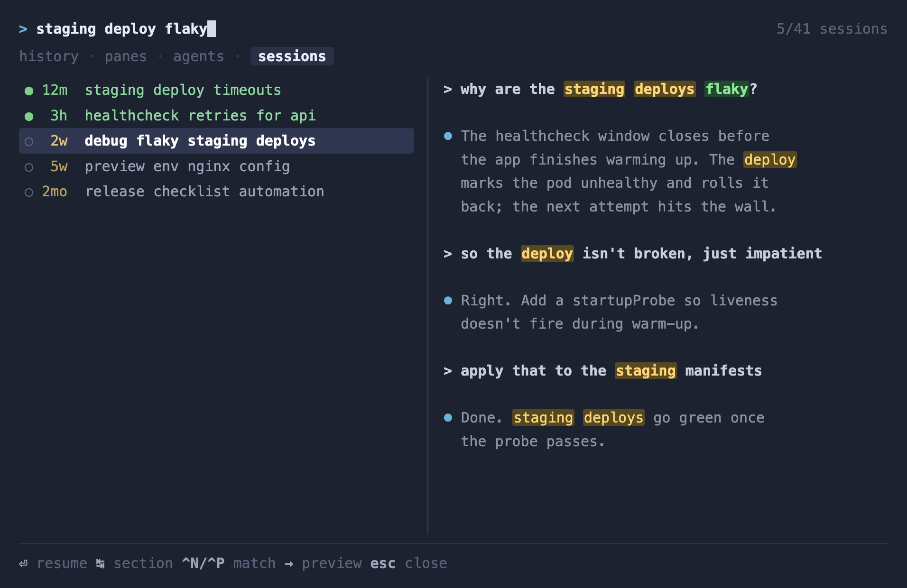The image size is (907, 588).
Task: Click the blue bullet before the healthcheck window reply
Action: point(448,136)
